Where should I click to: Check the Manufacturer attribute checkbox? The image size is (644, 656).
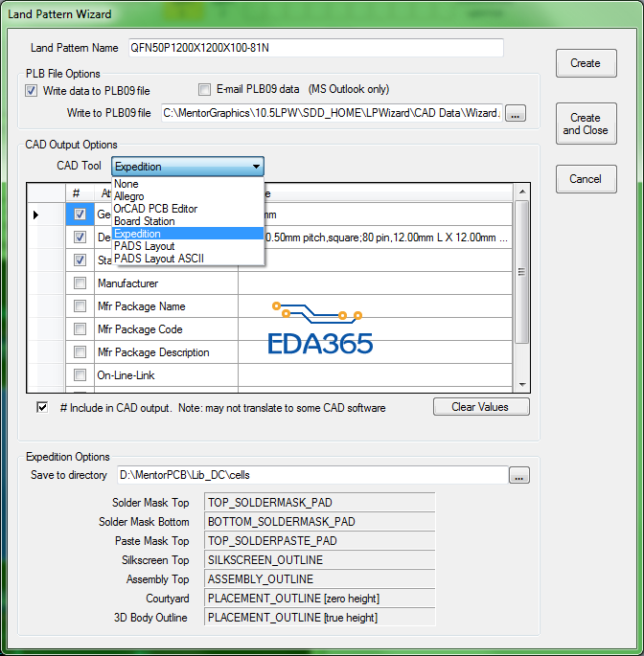point(80,283)
